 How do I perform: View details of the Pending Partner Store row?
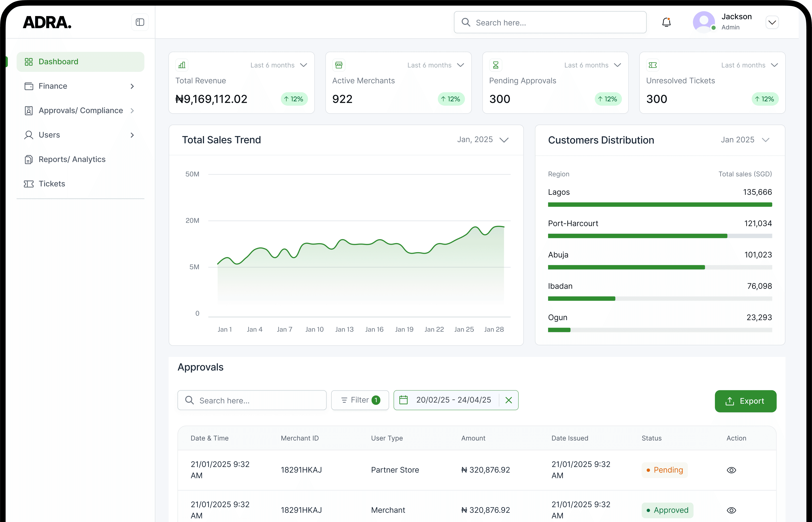(731, 470)
